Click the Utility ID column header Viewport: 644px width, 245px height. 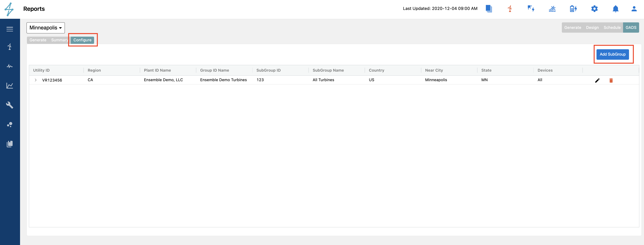click(41, 70)
